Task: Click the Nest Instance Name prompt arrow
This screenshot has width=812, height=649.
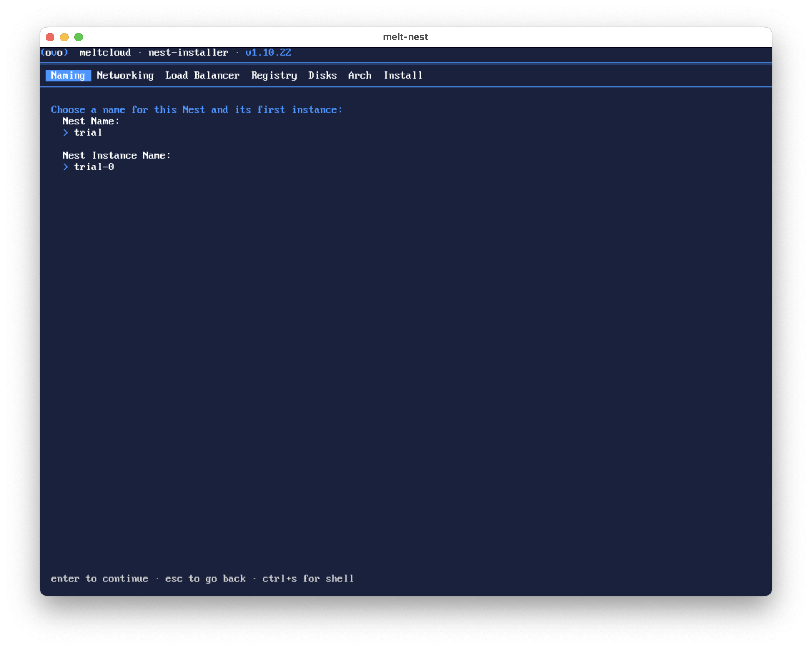Action: [65, 167]
